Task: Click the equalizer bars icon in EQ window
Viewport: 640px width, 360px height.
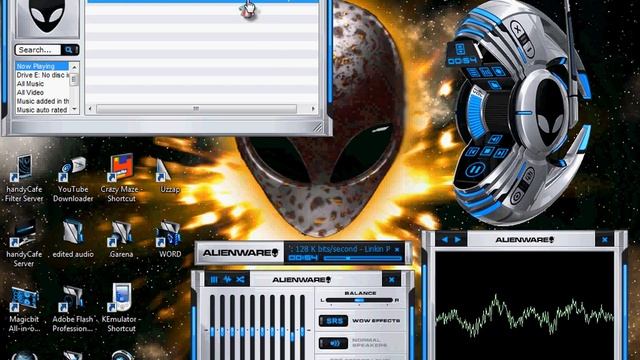Action: click(x=214, y=280)
